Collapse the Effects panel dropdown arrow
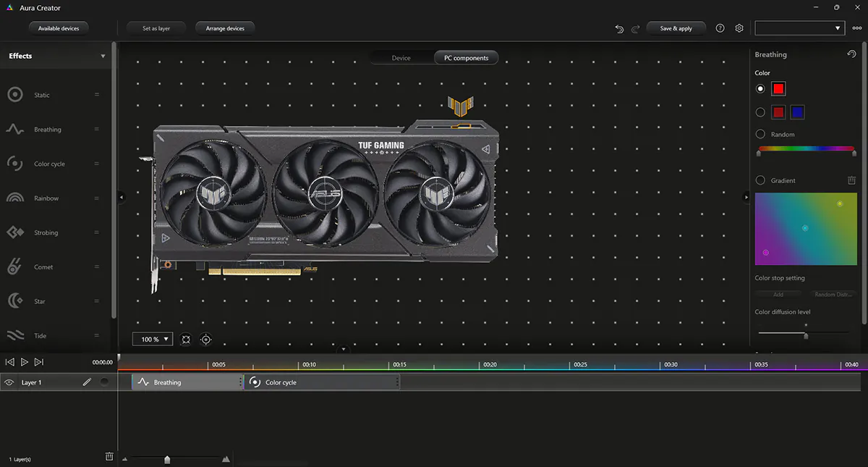This screenshot has width=868, height=467. (x=103, y=56)
